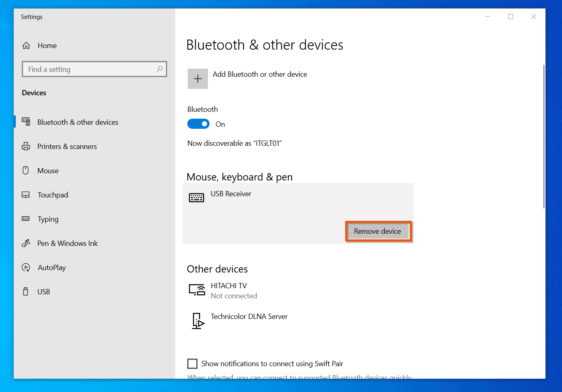The height and width of the screenshot is (392, 562).
Task: Focus the Find a setting search box
Action: pos(94,69)
